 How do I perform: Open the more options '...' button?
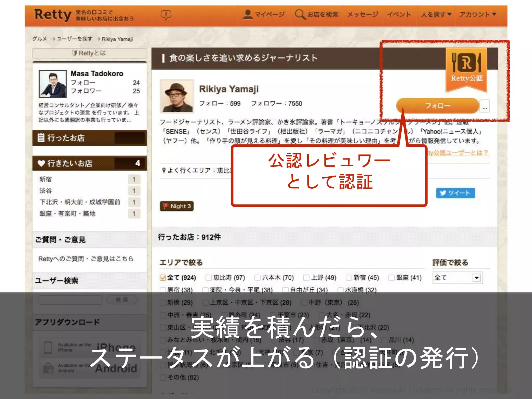point(485,107)
